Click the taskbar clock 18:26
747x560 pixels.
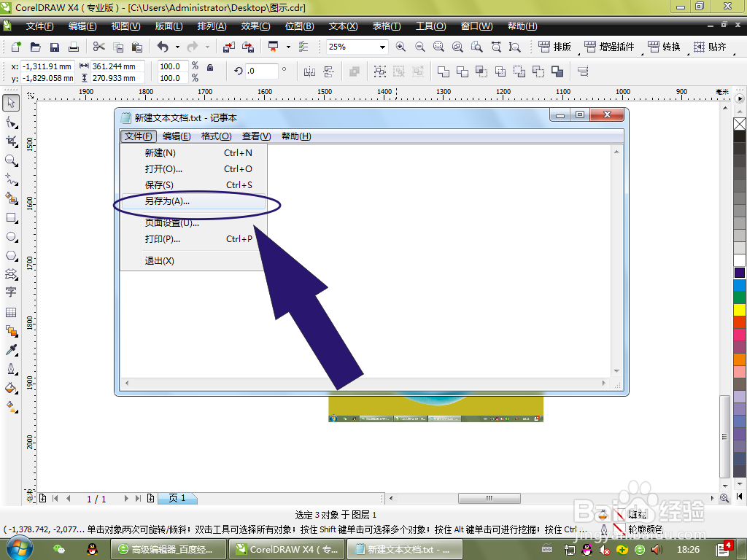(688, 550)
